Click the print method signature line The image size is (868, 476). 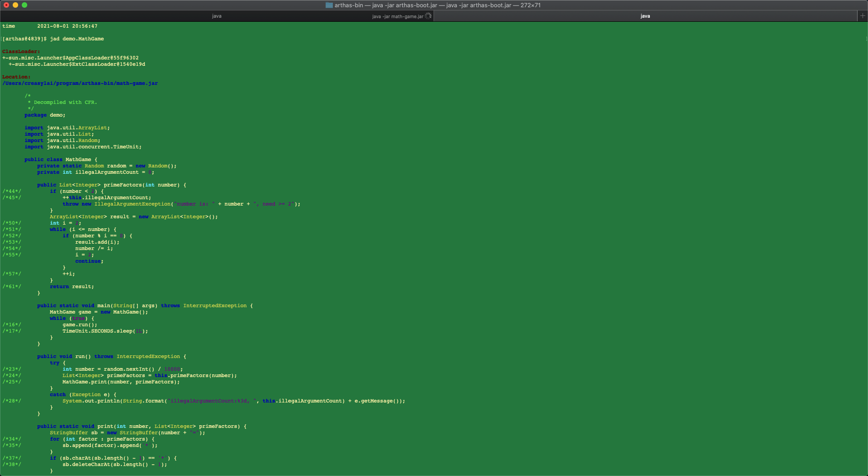click(141, 427)
